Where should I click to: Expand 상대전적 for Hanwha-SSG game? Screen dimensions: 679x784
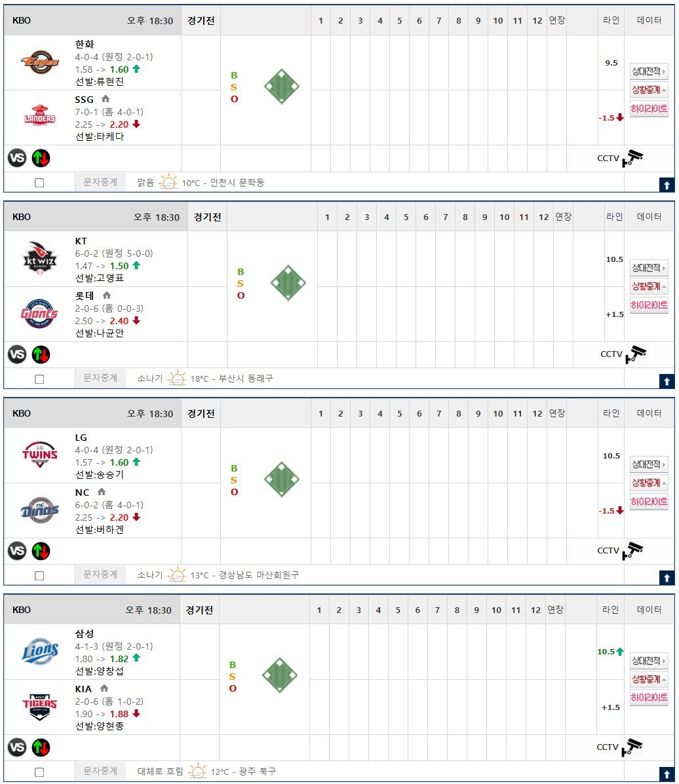pyautogui.click(x=649, y=71)
